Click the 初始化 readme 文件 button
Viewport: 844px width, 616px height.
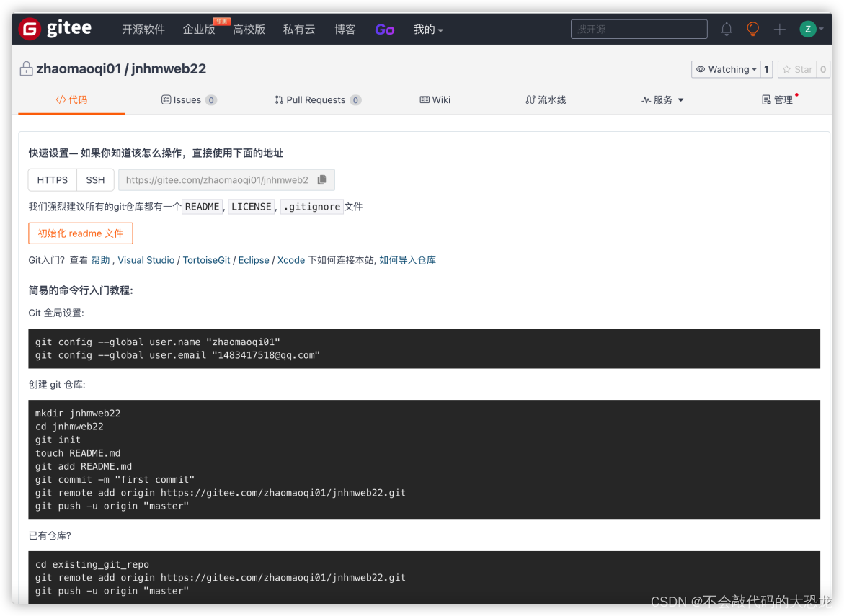click(80, 233)
